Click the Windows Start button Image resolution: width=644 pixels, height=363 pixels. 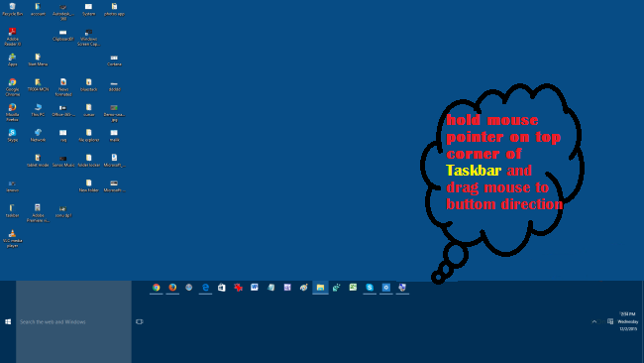8,322
